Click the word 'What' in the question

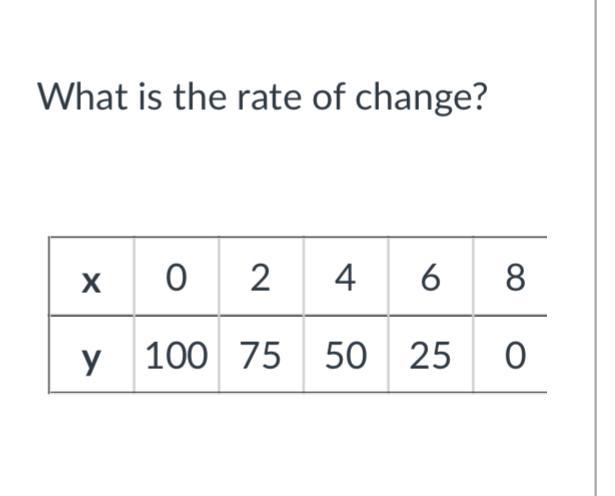coord(83,96)
